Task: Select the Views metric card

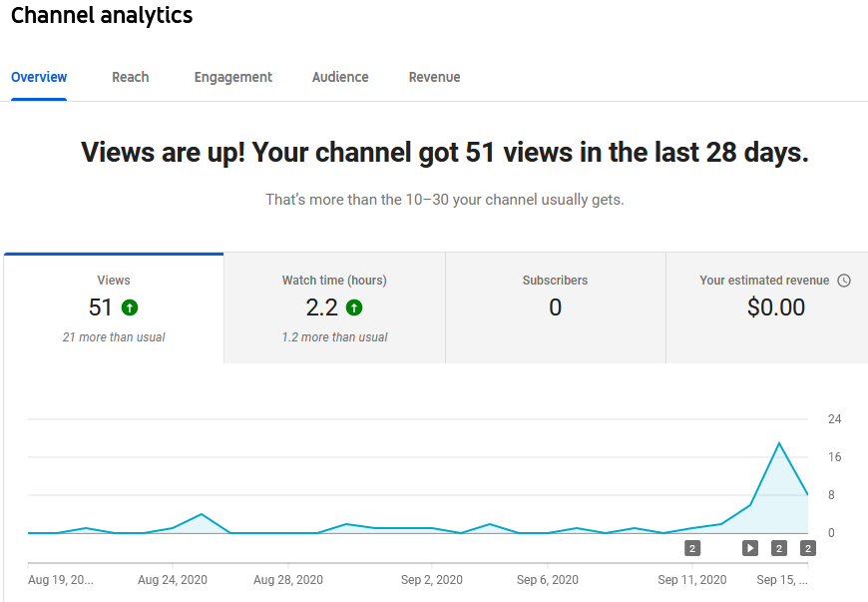Action: 114,307
